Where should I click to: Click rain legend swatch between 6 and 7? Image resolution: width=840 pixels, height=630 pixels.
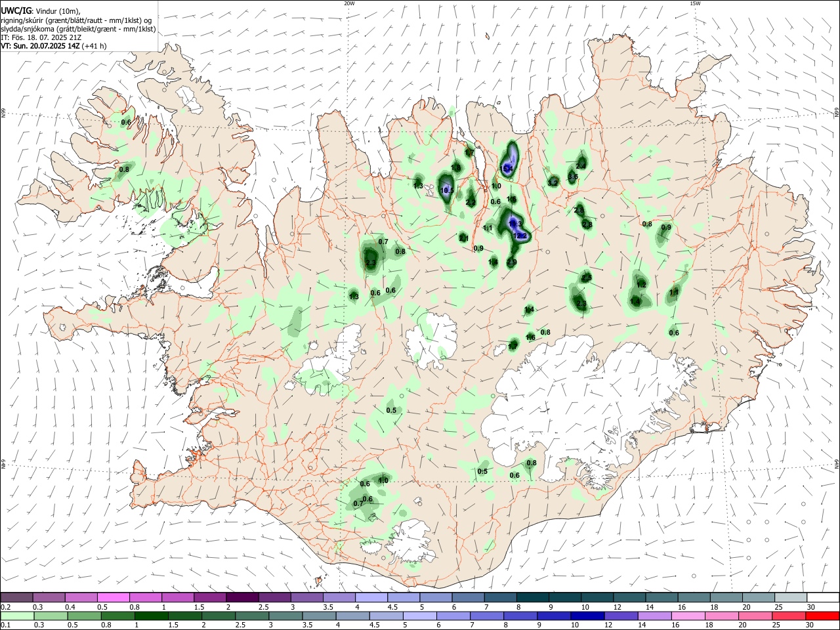click(x=453, y=616)
